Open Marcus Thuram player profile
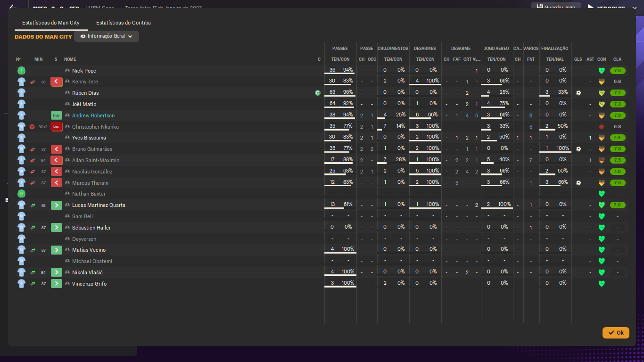The height and width of the screenshot is (362, 644). click(90, 183)
